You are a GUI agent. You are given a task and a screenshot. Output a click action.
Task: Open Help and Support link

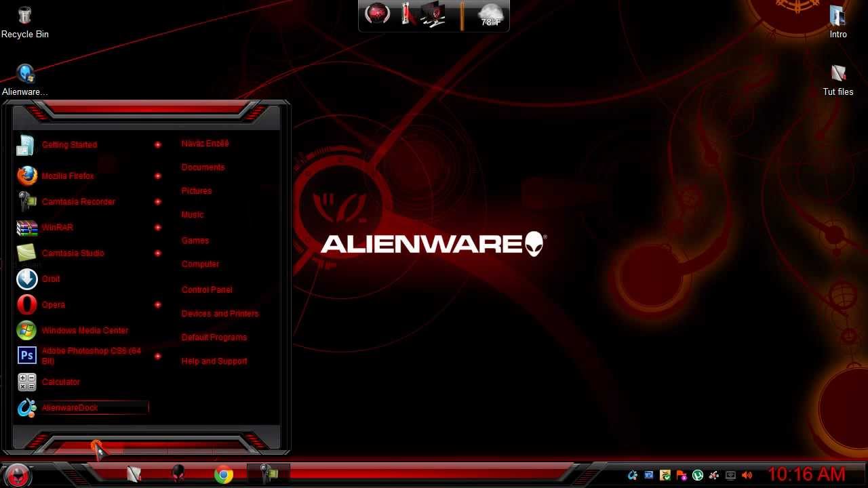[214, 361]
